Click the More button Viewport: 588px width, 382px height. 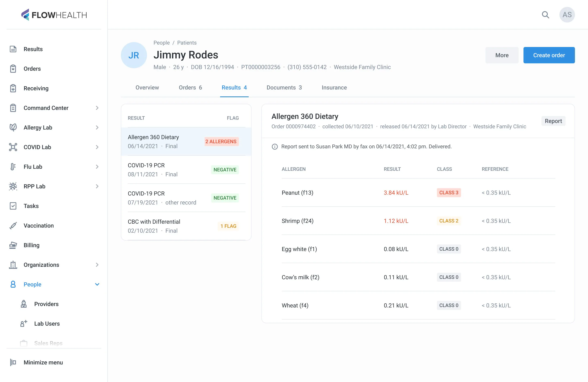[502, 55]
